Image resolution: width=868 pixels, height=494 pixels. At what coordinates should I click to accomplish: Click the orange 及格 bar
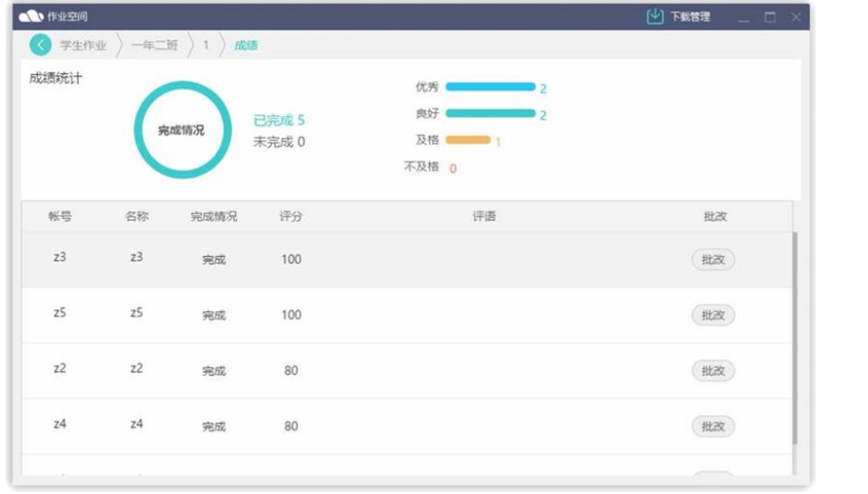[x=467, y=141]
